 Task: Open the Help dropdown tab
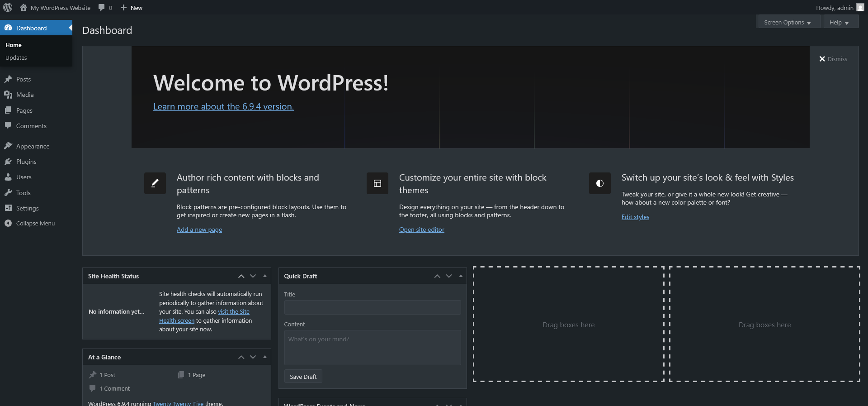839,23
